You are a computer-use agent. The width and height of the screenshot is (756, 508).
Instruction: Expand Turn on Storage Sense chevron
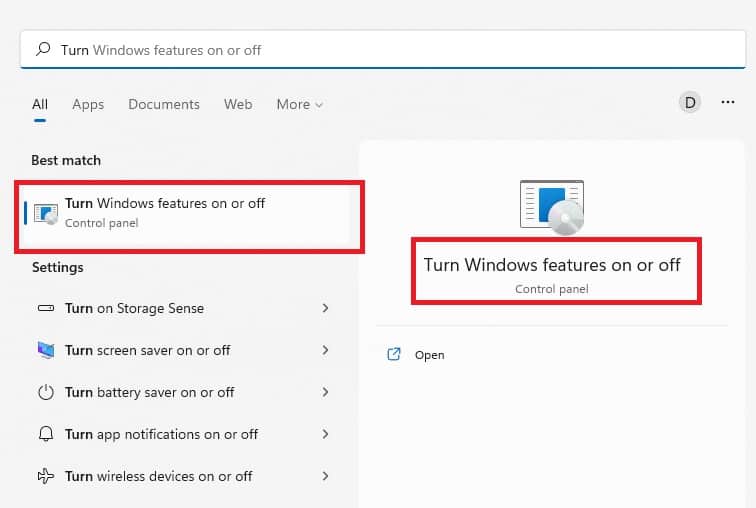(325, 308)
